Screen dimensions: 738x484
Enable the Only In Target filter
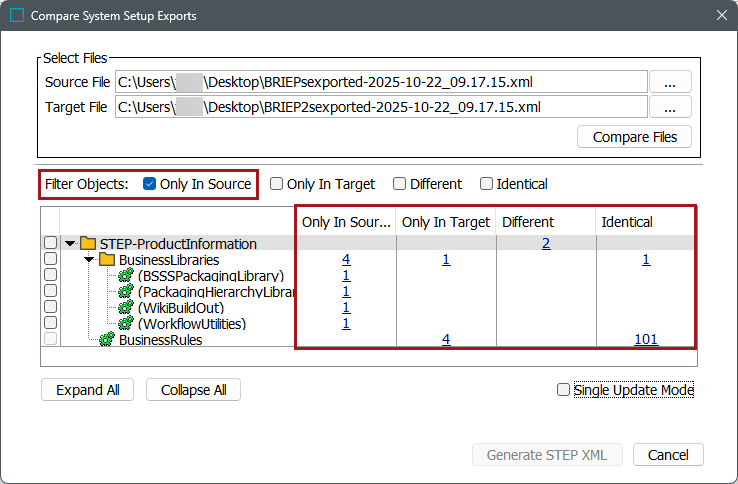(276, 184)
